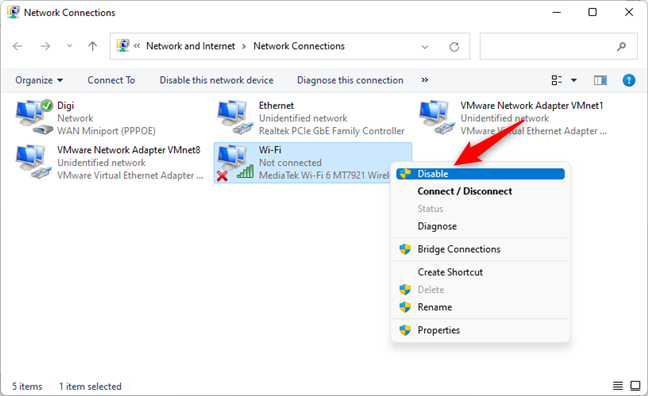Image resolution: width=648 pixels, height=396 pixels.
Task: Click Network Connections breadcrumb
Action: [299, 46]
